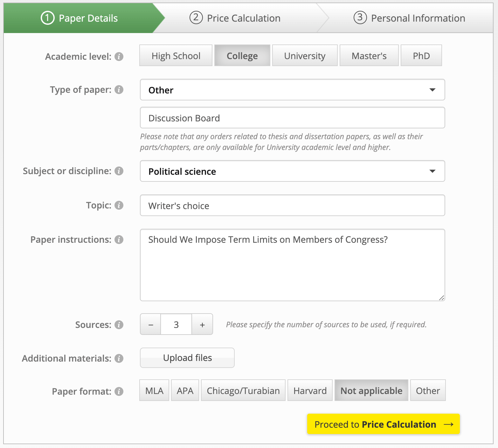Open the Type of paper dropdown
The image size is (498, 448).
[x=292, y=90]
